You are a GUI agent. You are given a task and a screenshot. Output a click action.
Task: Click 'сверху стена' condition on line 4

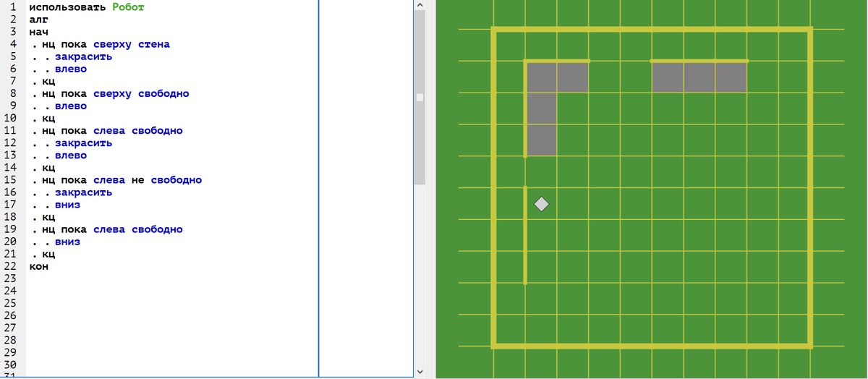click(x=132, y=45)
